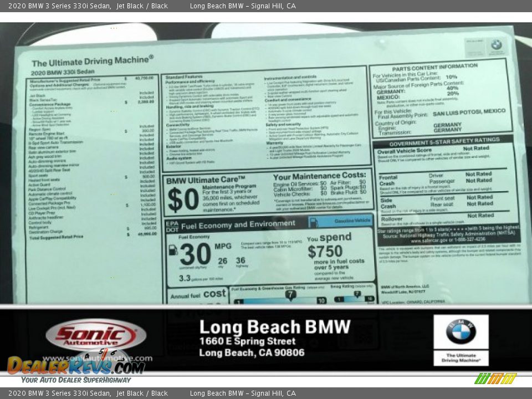
Task: Click 'The Ultimate Driving Machine' under banner BMW logo
Action: tap(461, 358)
